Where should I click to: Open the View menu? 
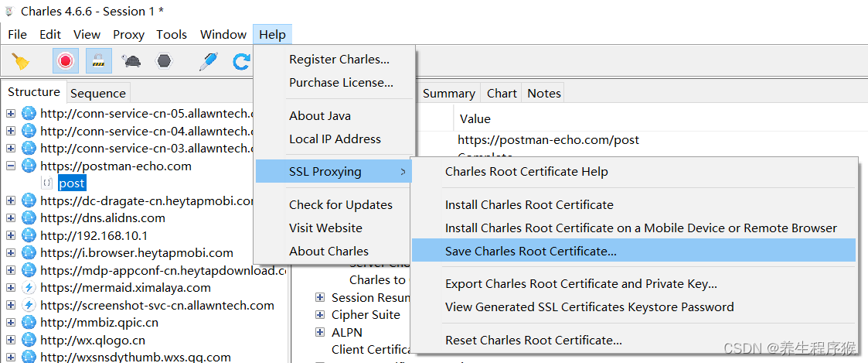tap(87, 34)
